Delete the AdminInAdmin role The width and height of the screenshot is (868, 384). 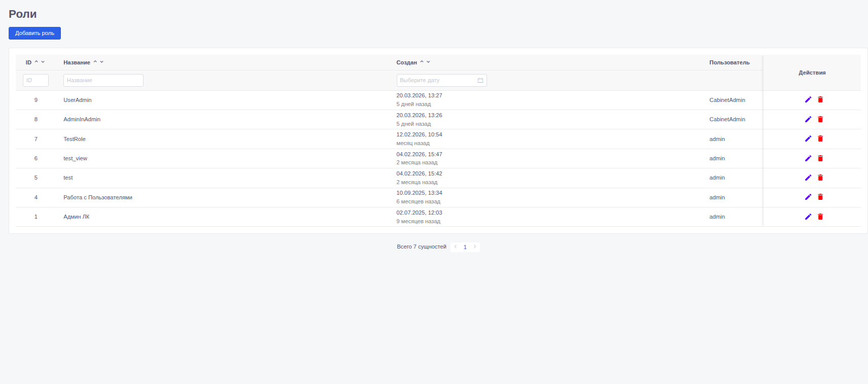coord(820,119)
